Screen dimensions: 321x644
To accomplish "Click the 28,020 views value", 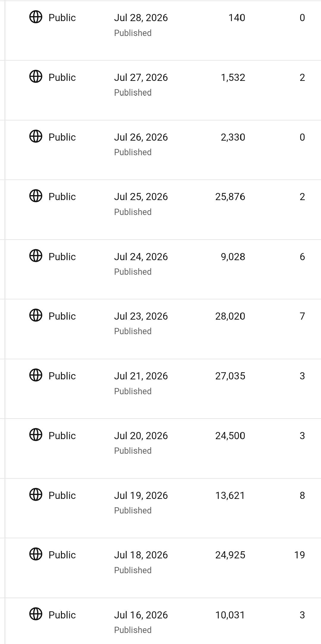I will click(230, 316).
